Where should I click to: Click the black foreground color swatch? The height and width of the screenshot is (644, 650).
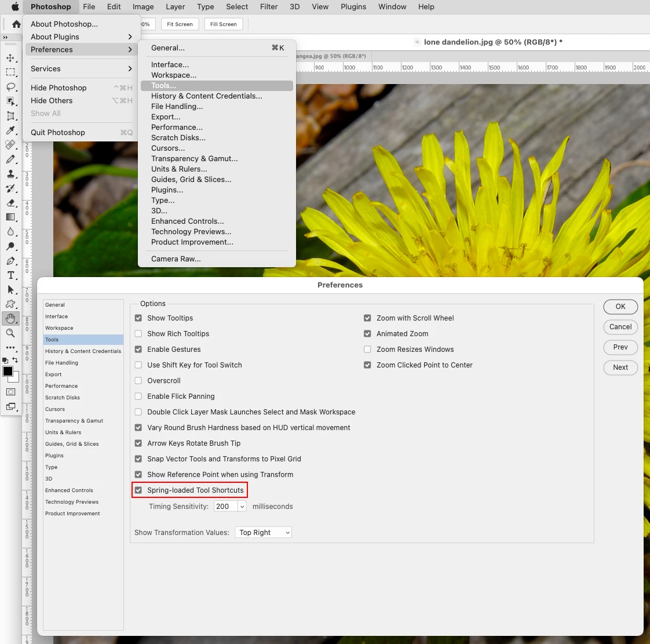click(7, 371)
